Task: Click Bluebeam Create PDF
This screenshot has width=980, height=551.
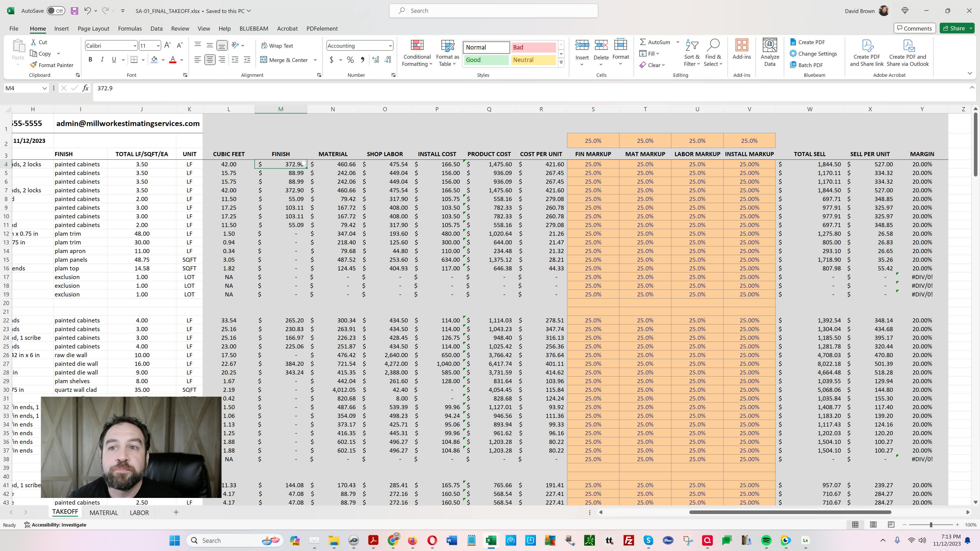Action: point(808,42)
